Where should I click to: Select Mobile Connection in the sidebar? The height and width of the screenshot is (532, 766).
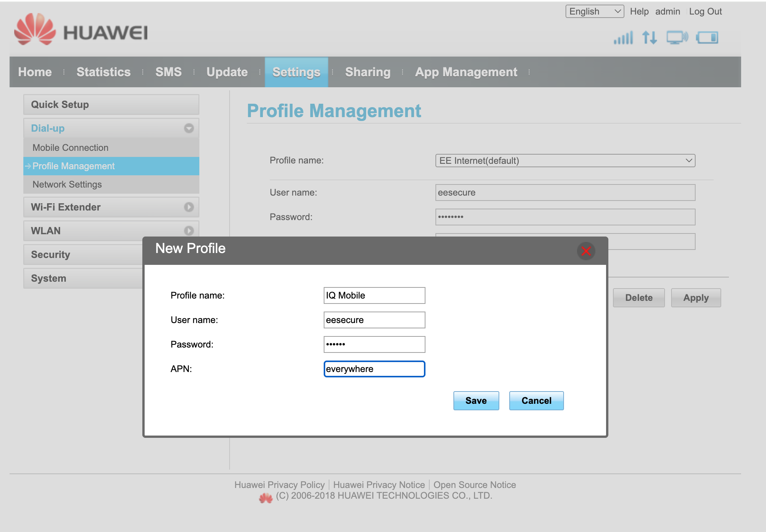click(x=111, y=148)
